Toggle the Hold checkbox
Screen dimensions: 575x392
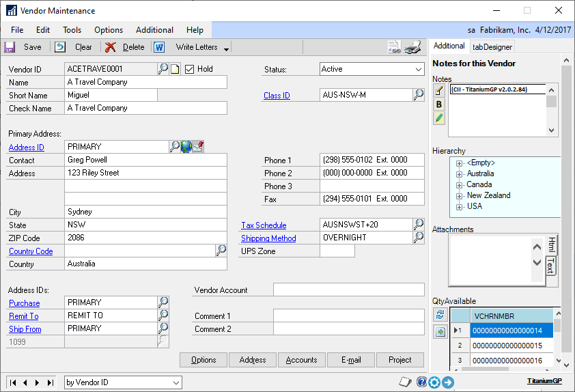tap(189, 69)
